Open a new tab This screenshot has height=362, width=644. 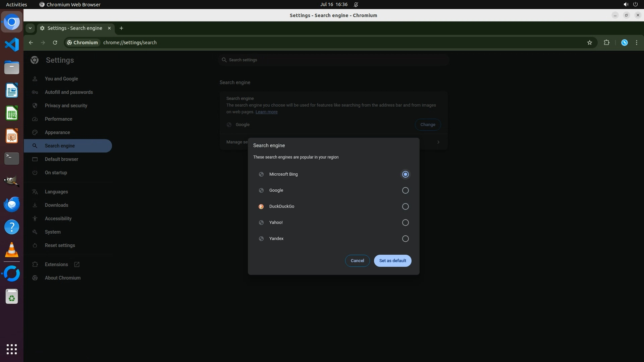click(x=121, y=28)
